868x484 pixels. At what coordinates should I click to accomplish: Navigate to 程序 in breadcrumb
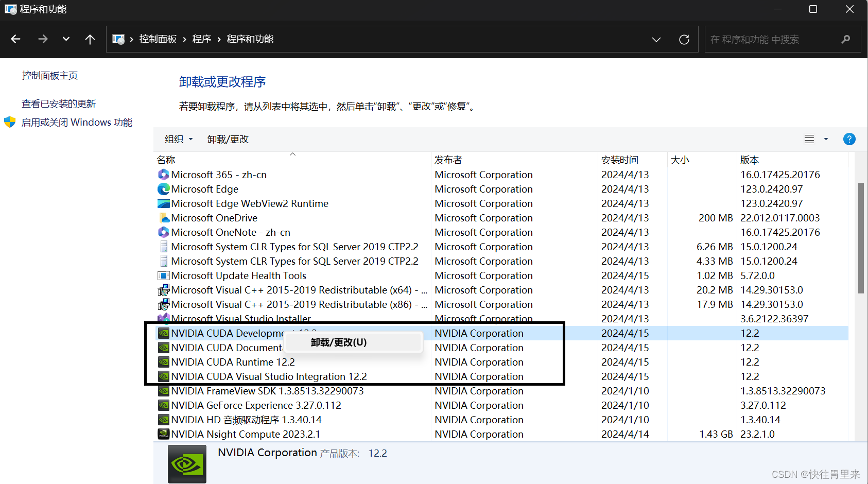point(202,39)
